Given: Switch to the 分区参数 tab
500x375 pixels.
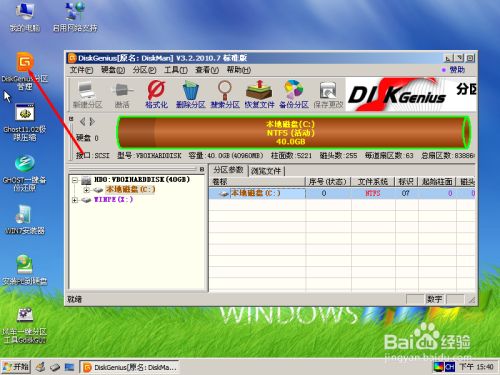Looking at the screenshot, I should pos(228,170).
